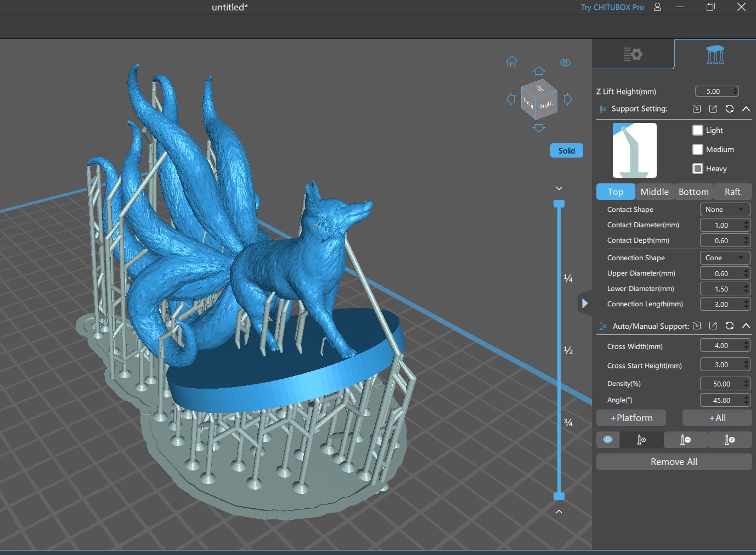Reset support setting to default icon
Image resolution: width=756 pixels, height=555 pixels.
pos(730,109)
